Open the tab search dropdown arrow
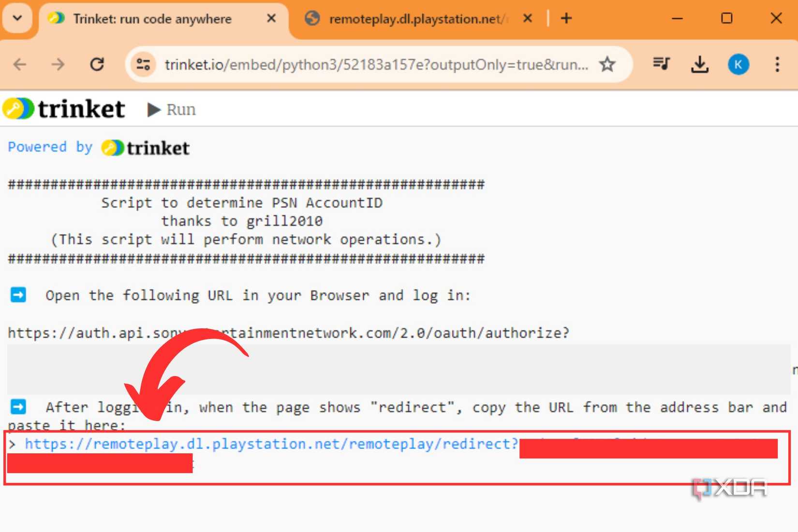Screen dimensions: 798x532 17,18
